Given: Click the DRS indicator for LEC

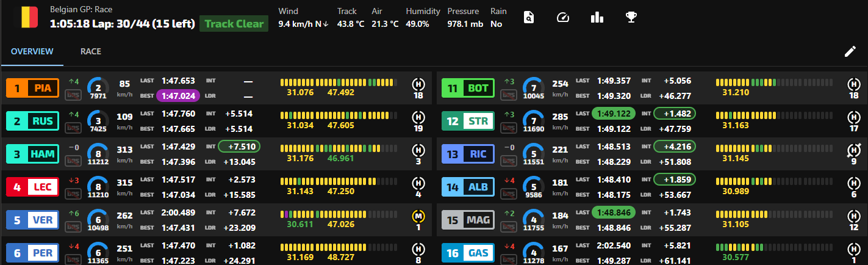Looking at the screenshot, I should tap(73, 194).
